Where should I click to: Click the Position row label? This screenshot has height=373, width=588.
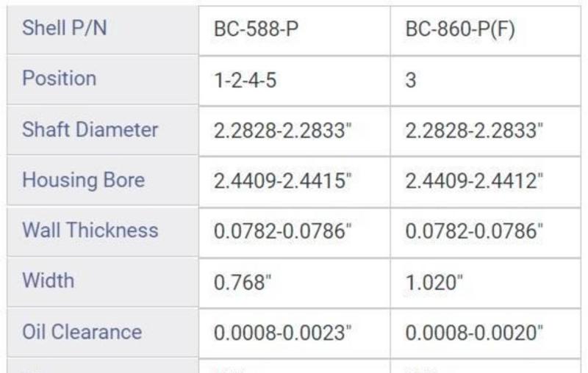(x=59, y=79)
